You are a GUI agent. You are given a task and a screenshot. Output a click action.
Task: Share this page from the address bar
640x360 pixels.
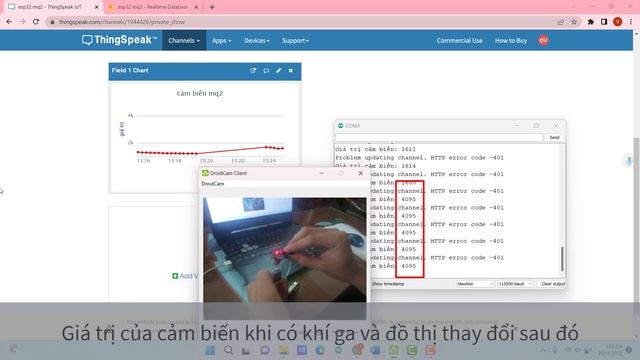(561, 22)
